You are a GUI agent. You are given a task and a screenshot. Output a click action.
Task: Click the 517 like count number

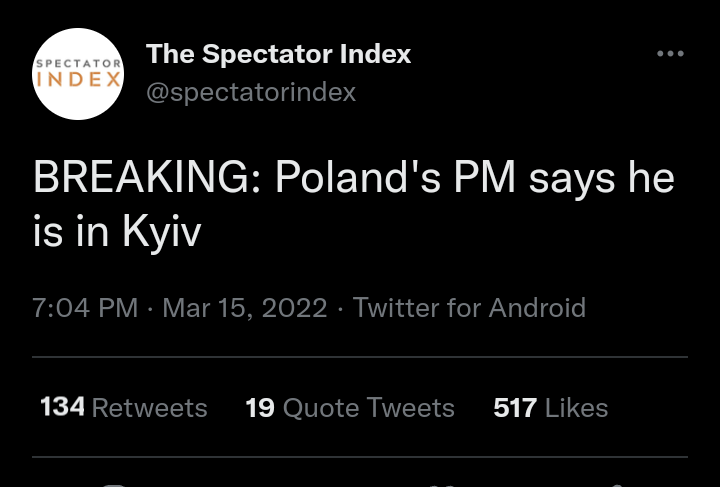click(x=515, y=408)
